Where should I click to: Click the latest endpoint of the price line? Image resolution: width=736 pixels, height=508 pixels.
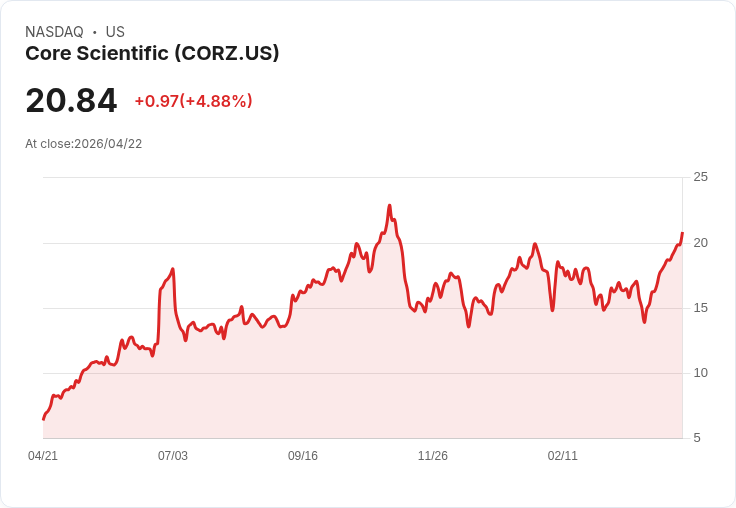point(682,233)
